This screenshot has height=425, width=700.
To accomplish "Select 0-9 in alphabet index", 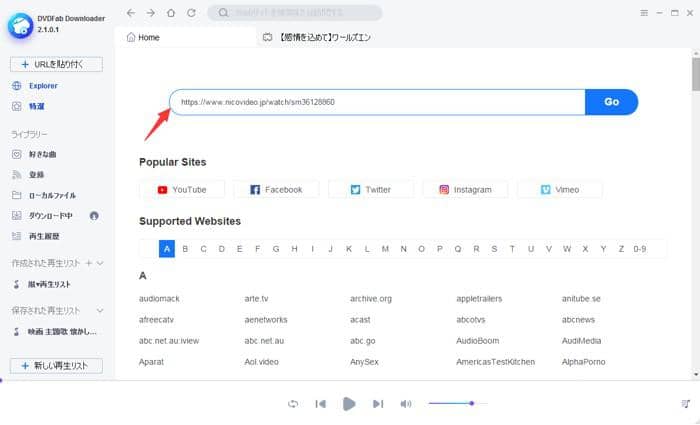I will 640,249.
